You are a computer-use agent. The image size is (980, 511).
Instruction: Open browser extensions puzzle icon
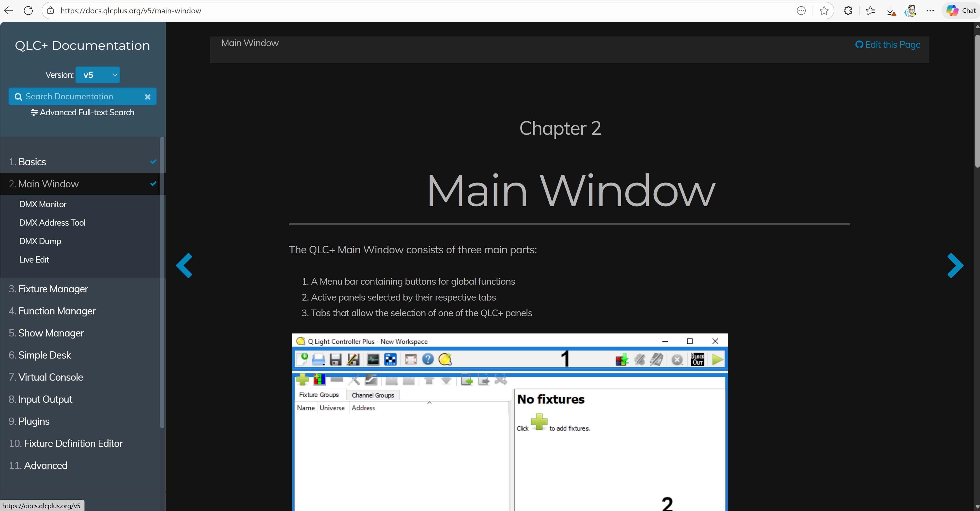[x=848, y=11]
